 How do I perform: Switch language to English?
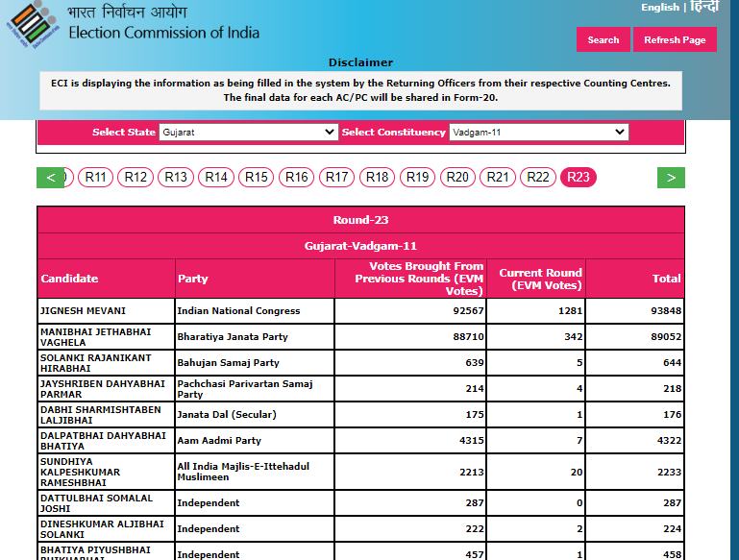click(x=660, y=8)
